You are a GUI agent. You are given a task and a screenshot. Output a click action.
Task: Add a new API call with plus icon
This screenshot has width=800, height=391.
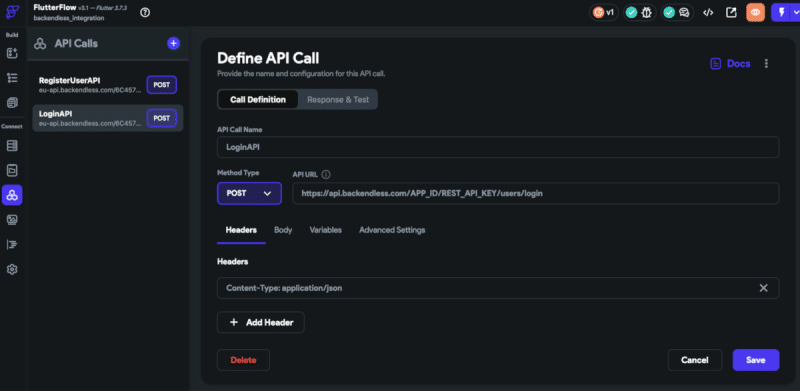[x=173, y=43]
